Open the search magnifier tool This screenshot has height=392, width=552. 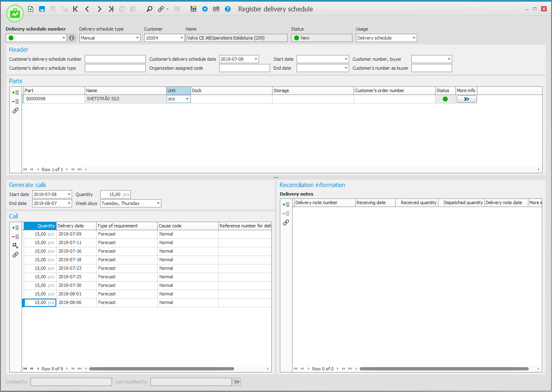coord(150,9)
